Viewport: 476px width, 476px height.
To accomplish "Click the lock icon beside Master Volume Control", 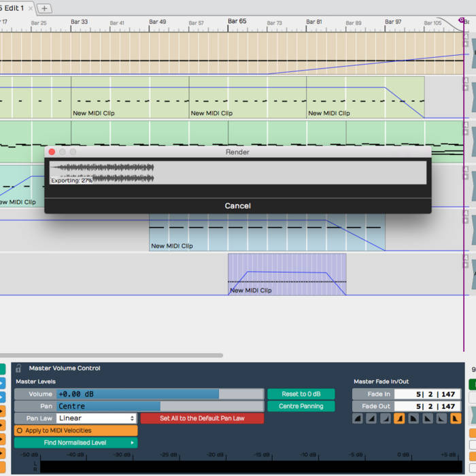I will [18, 369].
